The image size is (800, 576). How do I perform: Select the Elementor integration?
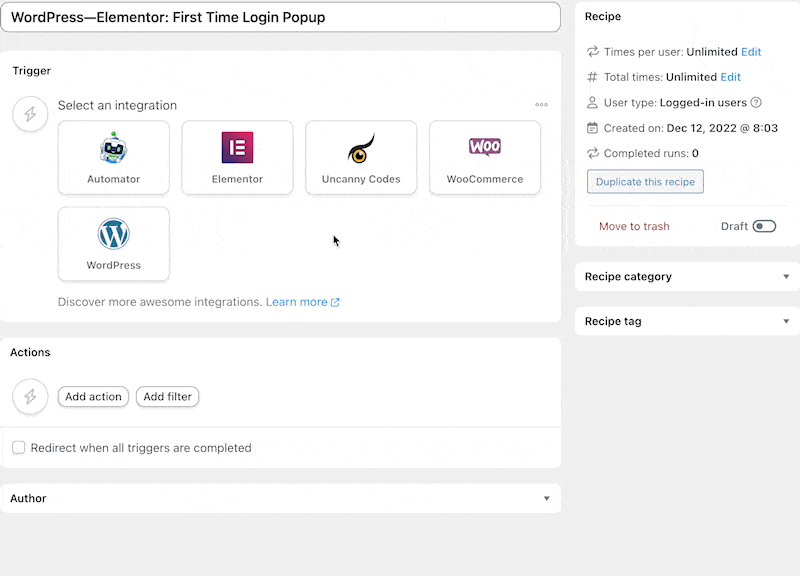coord(237,157)
